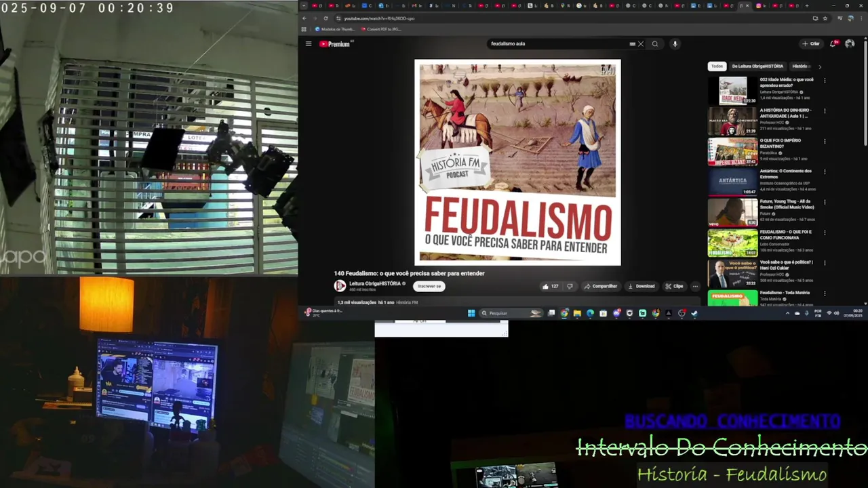Open the 'Modelos de Thumb' bookmark

click(x=335, y=29)
